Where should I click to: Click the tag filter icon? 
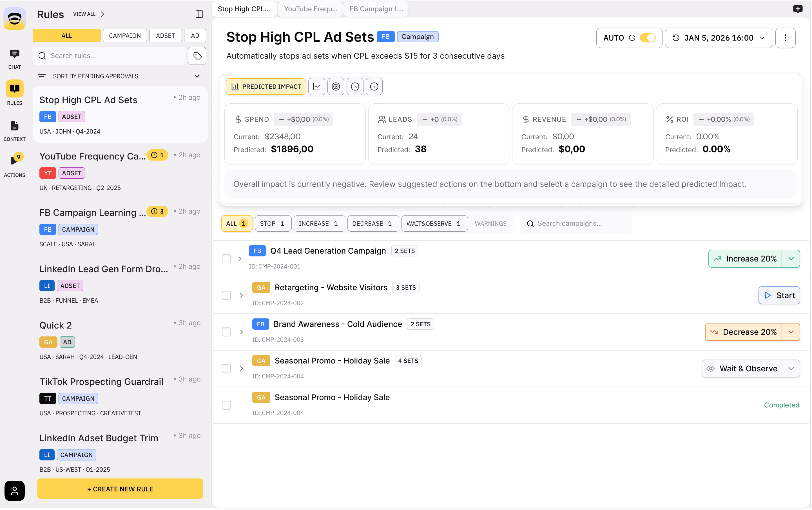pyautogui.click(x=197, y=56)
